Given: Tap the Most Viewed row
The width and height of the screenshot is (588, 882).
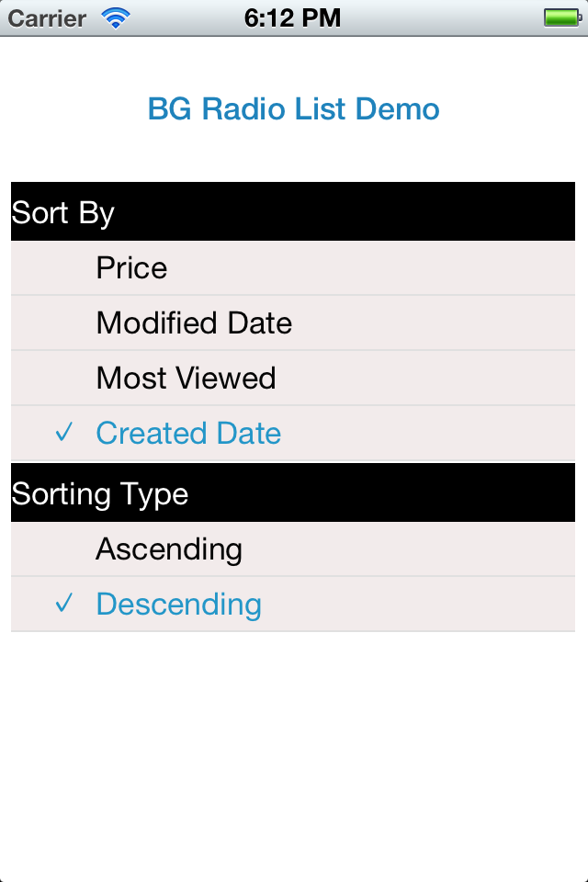Looking at the screenshot, I should (294, 378).
